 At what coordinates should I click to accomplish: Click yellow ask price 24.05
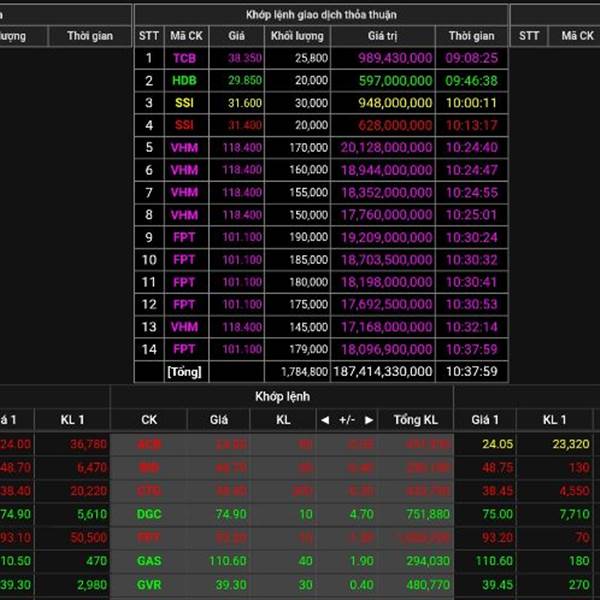(497, 444)
